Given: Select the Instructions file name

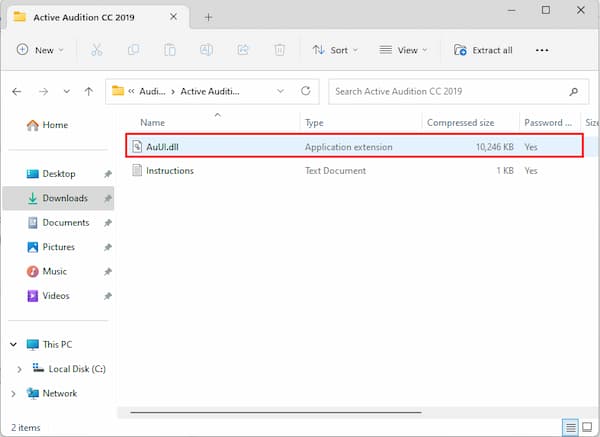Looking at the screenshot, I should click(170, 171).
